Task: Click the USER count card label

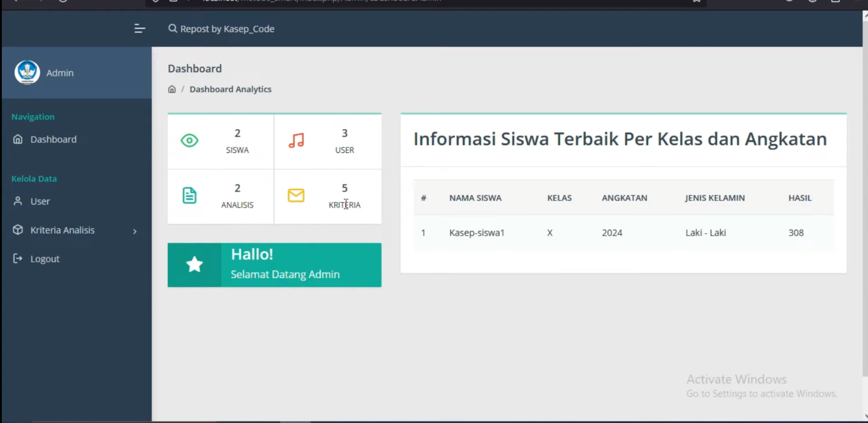Action: click(344, 150)
